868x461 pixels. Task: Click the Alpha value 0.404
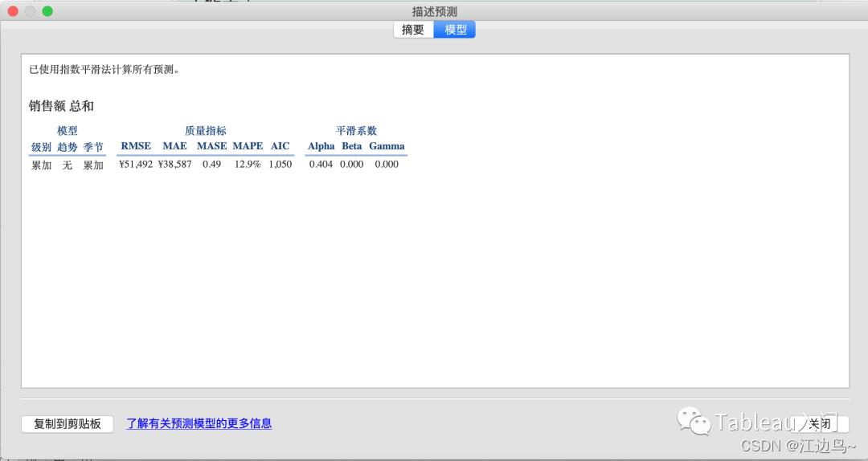pyautogui.click(x=321, y=165)
